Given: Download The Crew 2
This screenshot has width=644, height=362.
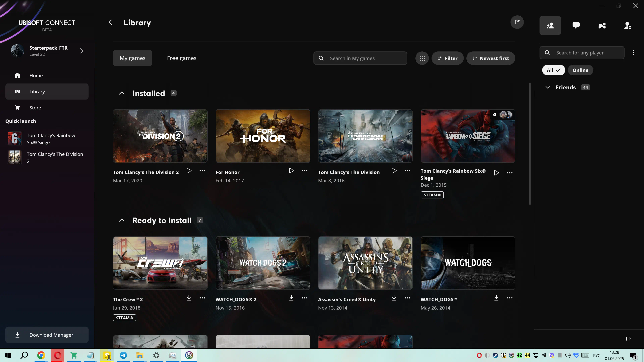Looking at the screenshot, I should 189,298.
